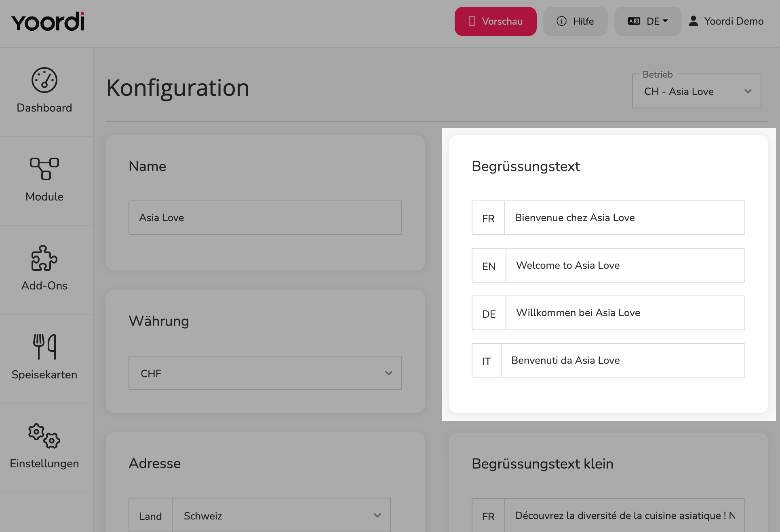This screenshot has width=780, height=532.
Task: Click the IT Benvenuti da Asia Love field
Action: (623, 361)
